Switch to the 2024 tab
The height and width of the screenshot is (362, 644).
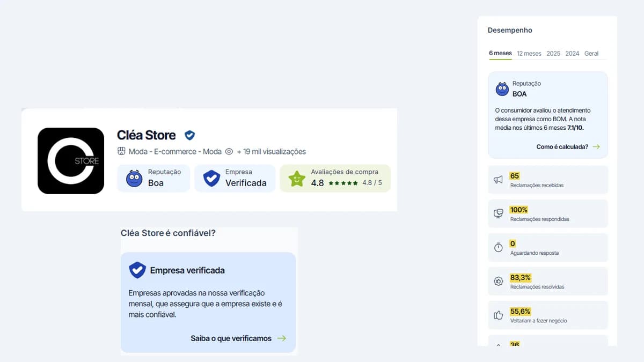(572, 54)
